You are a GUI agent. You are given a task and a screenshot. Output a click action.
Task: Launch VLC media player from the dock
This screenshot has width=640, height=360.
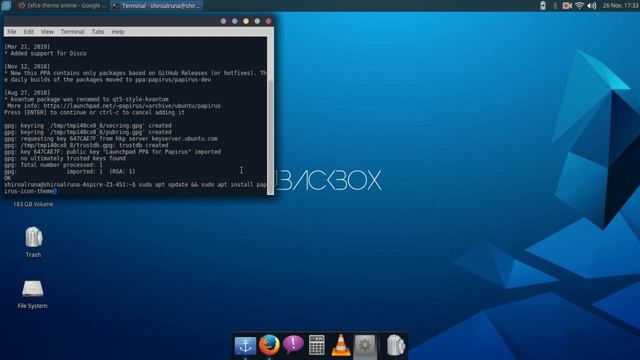(x=340, y=345)
